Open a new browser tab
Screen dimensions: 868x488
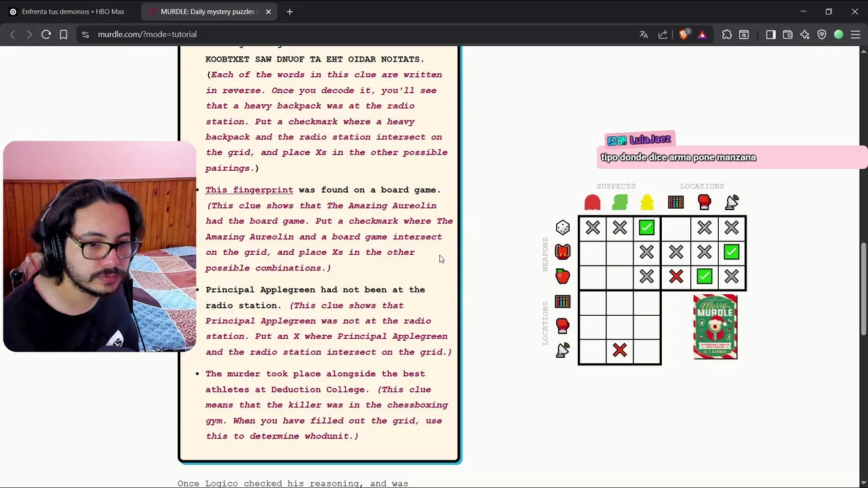pyautogui.click(x=290, y=12)
